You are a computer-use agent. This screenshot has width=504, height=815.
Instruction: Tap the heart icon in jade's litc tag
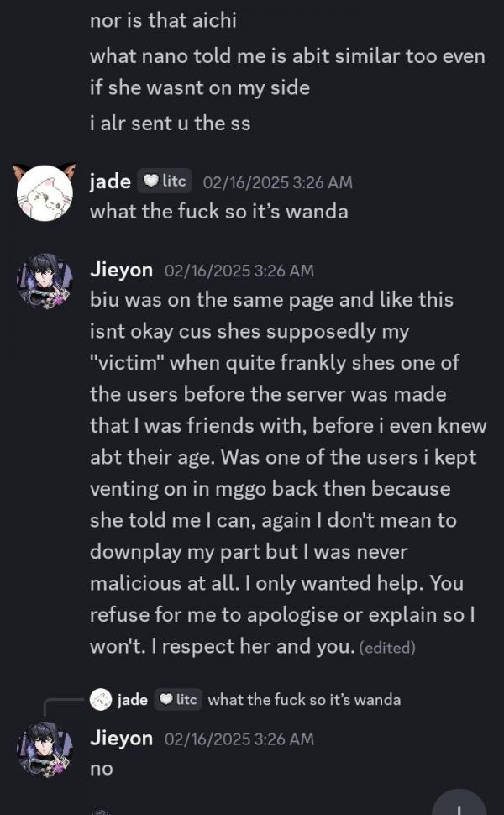(150, 181)
